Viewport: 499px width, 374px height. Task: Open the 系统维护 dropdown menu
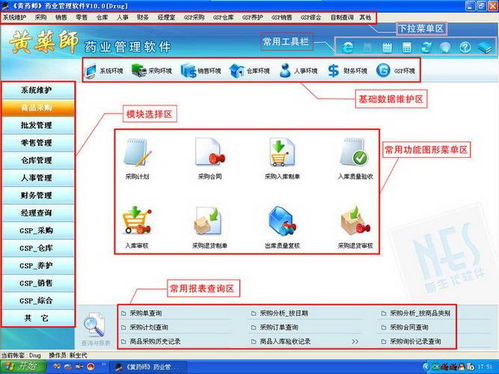pyautogui.click(x=14, y=17)
